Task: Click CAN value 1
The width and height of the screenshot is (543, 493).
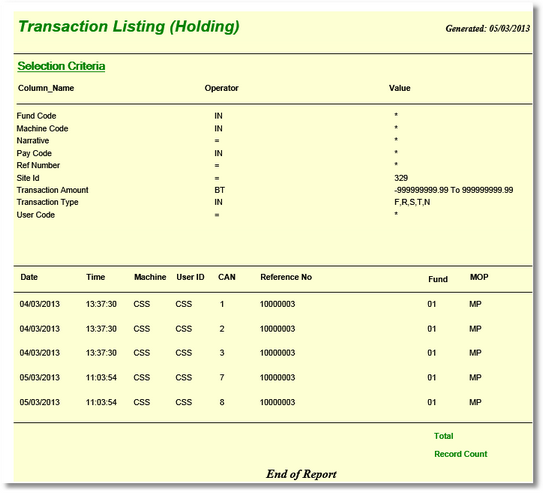Action: pyautogui.click(x=222, y=304)
